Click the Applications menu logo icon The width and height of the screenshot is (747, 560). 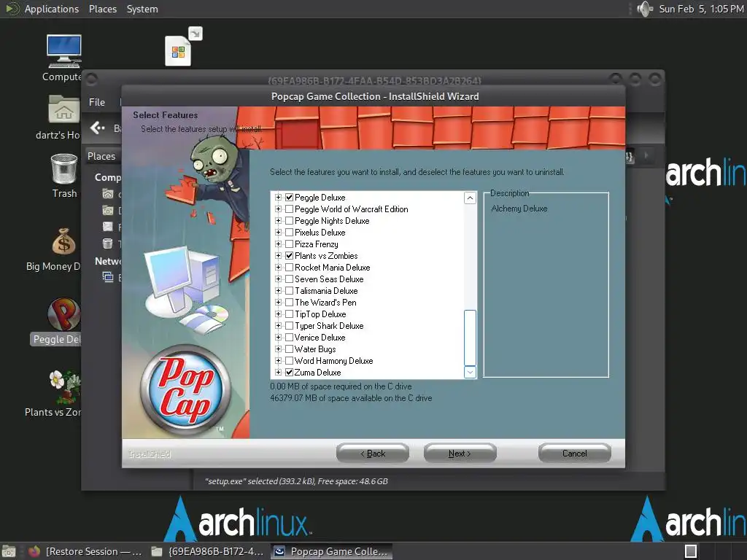[12, 9]
